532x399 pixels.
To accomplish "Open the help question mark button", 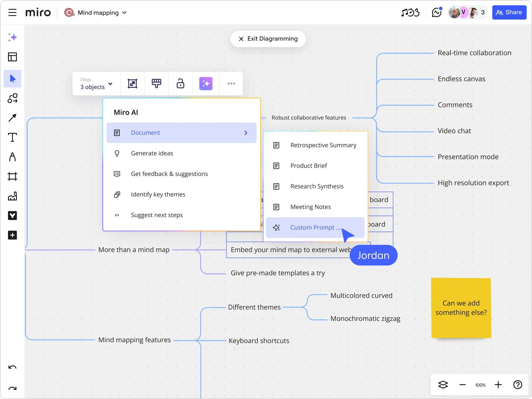I will tap(517, 385).
